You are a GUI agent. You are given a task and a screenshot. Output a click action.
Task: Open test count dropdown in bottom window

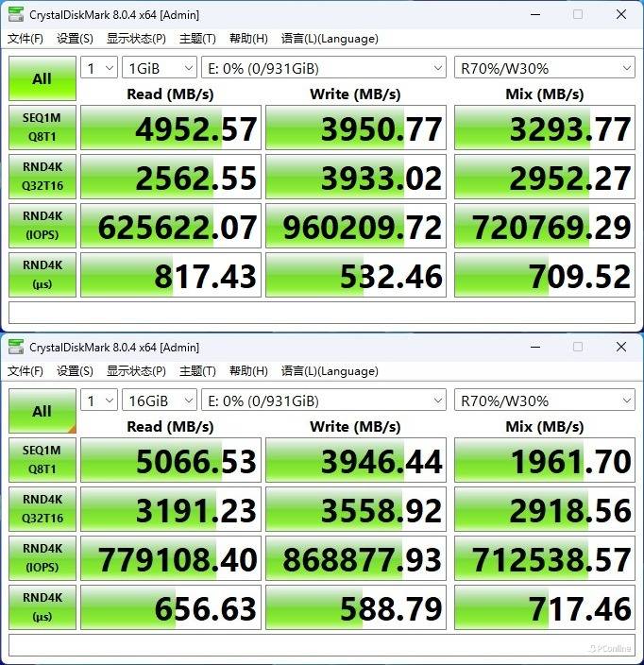(99, 400)
